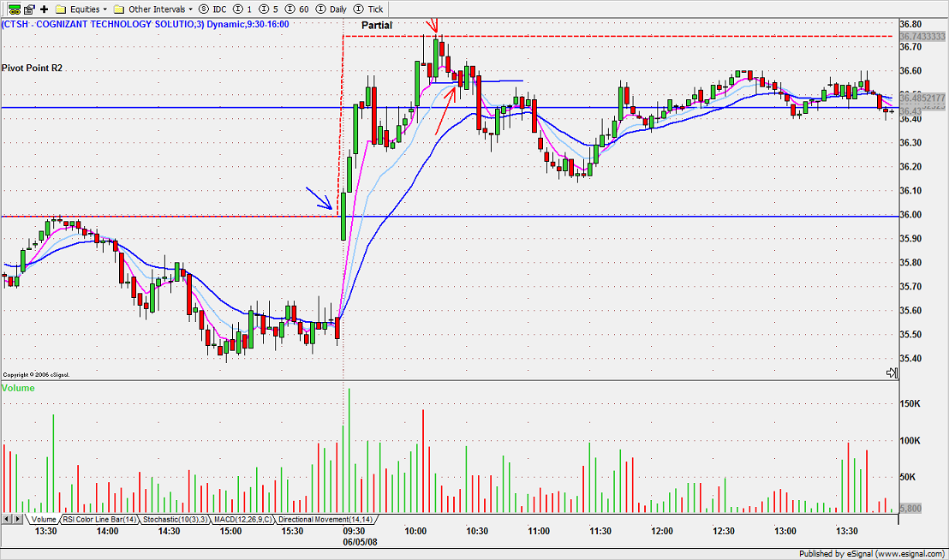This screenshot has height=560, width=949.
Task: Switch to the Tick interval
Action: 368,9
